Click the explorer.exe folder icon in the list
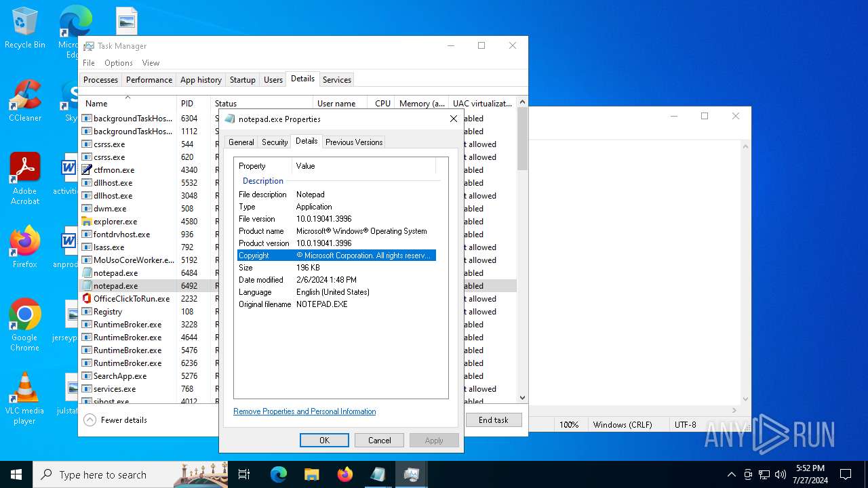Viewport: 868px width, 488px height. pyautogui.click(x=87, y=222)
